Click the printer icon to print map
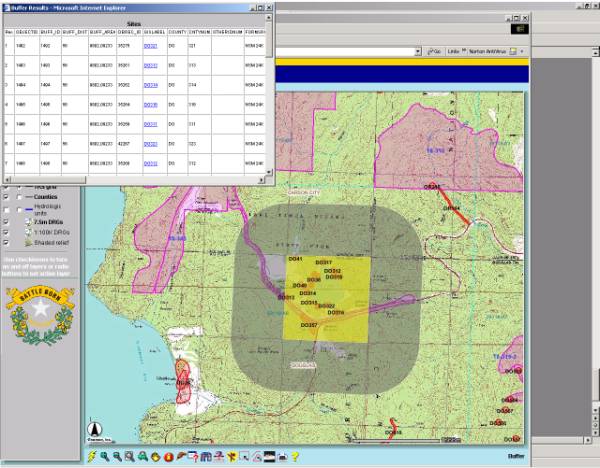The height and width of the screenshot is (468, 600). (283, 456)
